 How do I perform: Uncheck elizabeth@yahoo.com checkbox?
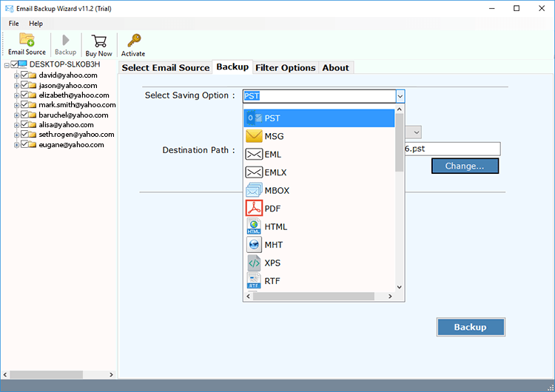(x=24, y=95)
